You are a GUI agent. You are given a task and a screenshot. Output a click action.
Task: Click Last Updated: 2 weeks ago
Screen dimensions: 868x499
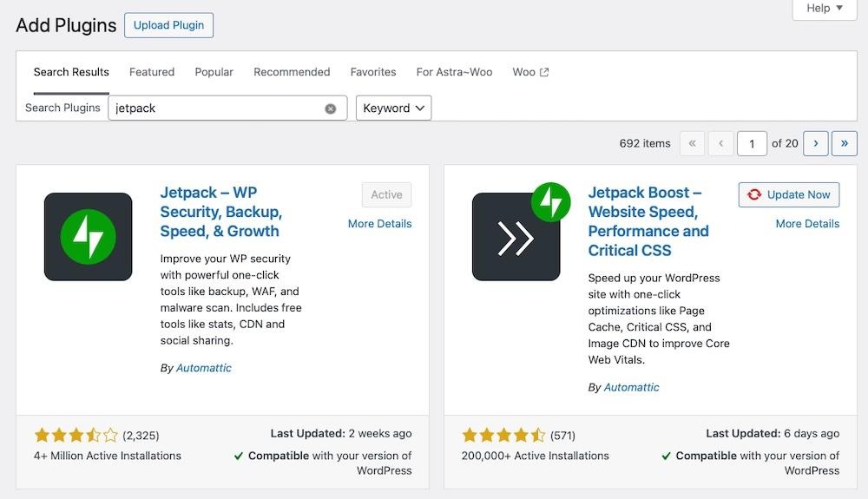pyautogui.click(x=341, y=434)
